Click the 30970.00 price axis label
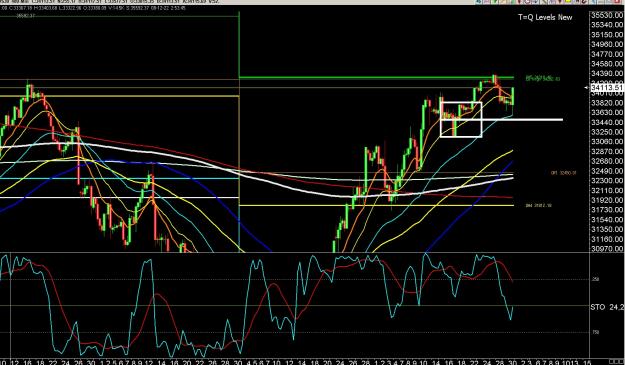The height and width of the screenshot is (365, 625). click(x=607, y=249)
